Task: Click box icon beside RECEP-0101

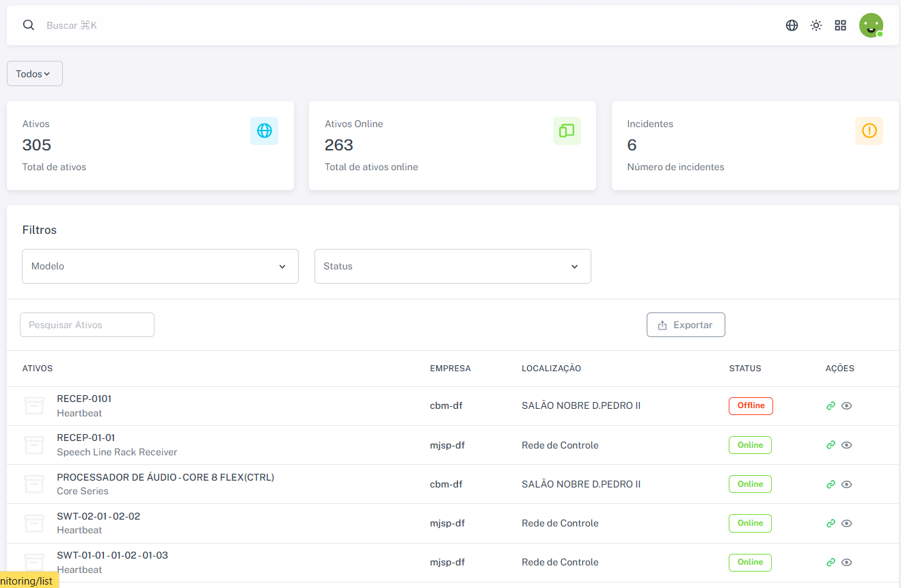Action: pos(34,406)
